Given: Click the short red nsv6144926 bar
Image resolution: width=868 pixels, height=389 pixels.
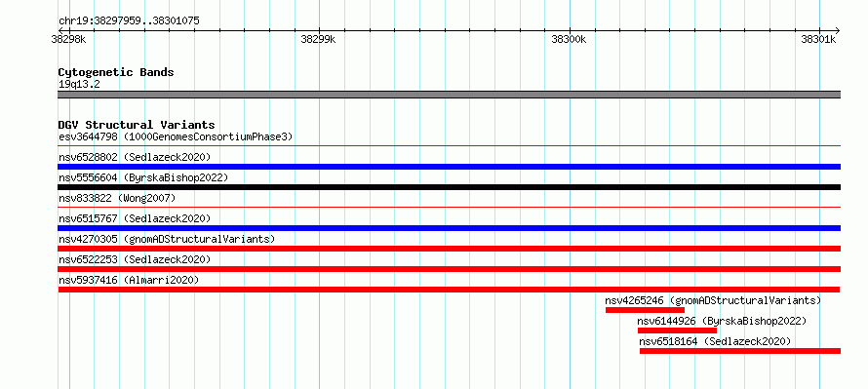Looking at the screenshot, I should point(677,331).
